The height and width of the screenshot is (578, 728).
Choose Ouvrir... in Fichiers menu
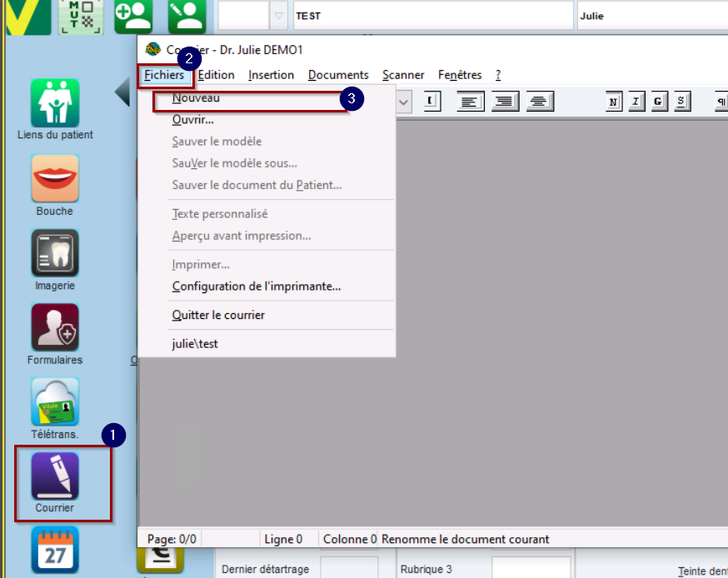267,120
